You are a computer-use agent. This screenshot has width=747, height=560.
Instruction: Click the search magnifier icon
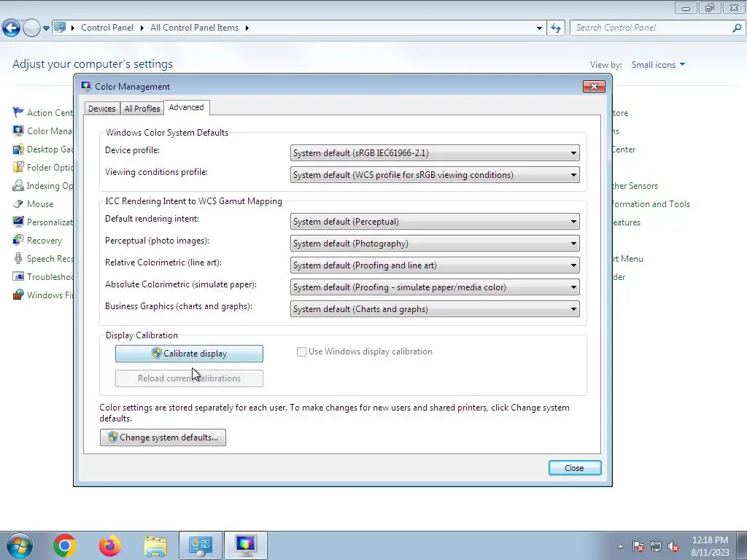click(x=737, y=28)
